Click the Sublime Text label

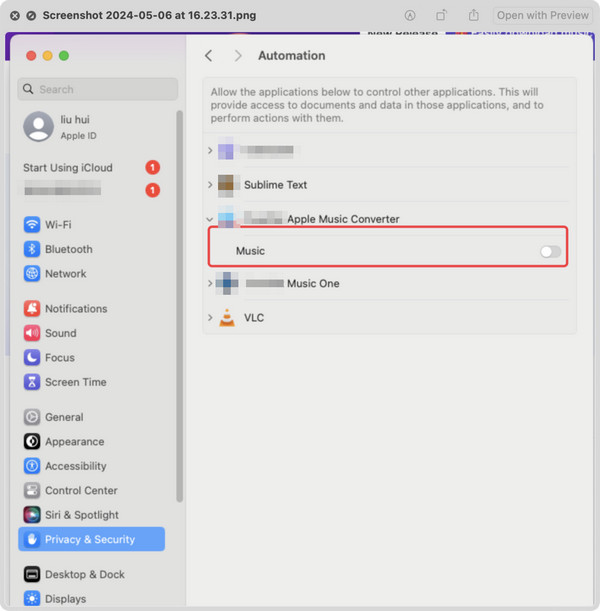coord(275,185)
